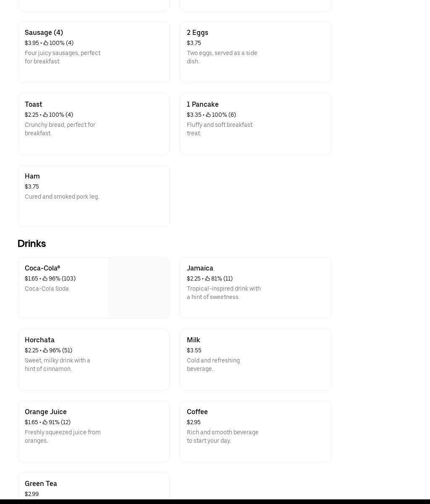Click the Drinks section heading
Image resolution: width=430 pixels, height=504 pixels.
pyautogui.click(x=31, y=244)
